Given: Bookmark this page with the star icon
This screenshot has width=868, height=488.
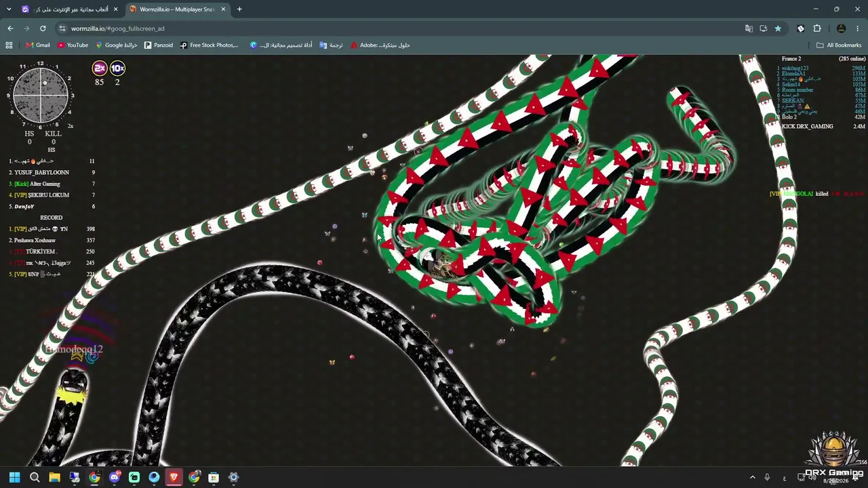Looking at the screenshot, I should (778, 28).
